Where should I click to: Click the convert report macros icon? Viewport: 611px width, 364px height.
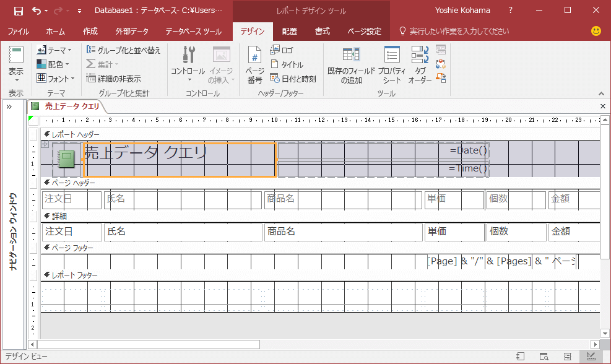pyautogui.click(x=441, y=78)
